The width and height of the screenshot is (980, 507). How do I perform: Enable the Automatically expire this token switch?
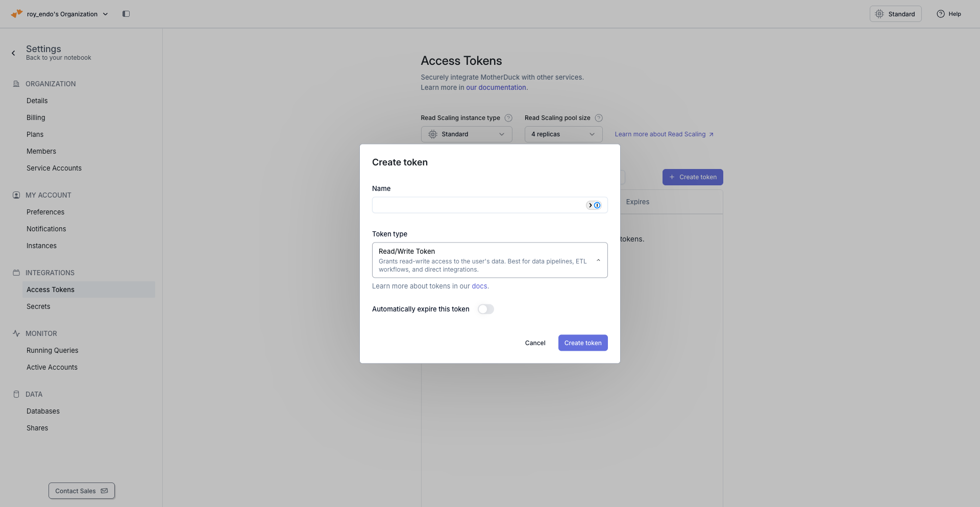click(x=485, y=309)
